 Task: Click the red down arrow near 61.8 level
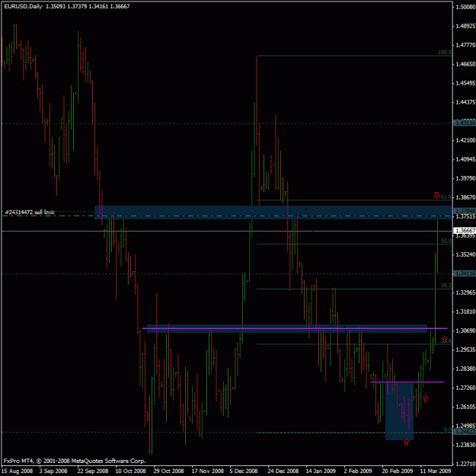436,195
